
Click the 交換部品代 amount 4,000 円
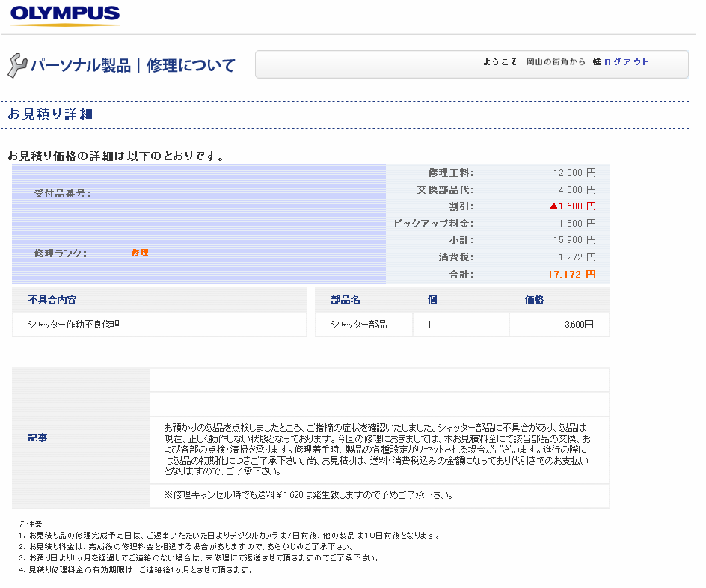point(577,190)
